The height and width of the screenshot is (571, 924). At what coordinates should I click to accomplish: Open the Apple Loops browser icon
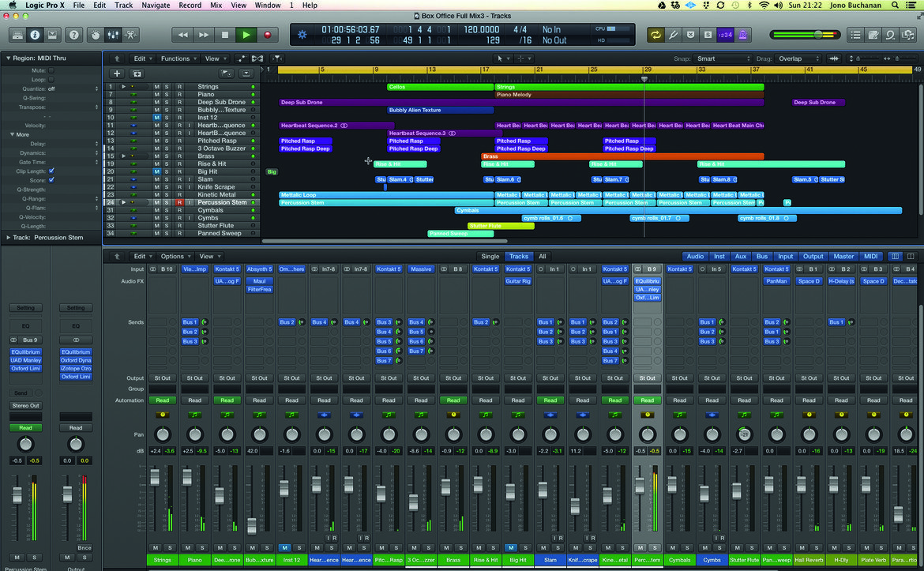click(x=890, y=35)
